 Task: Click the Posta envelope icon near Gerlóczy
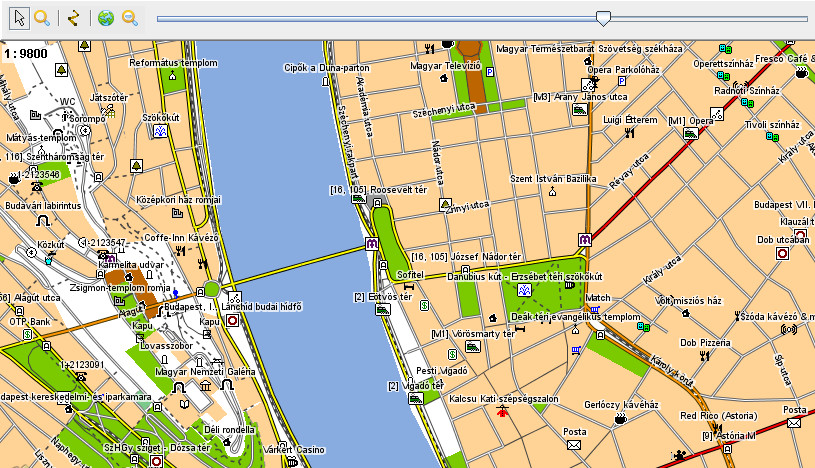574,446
